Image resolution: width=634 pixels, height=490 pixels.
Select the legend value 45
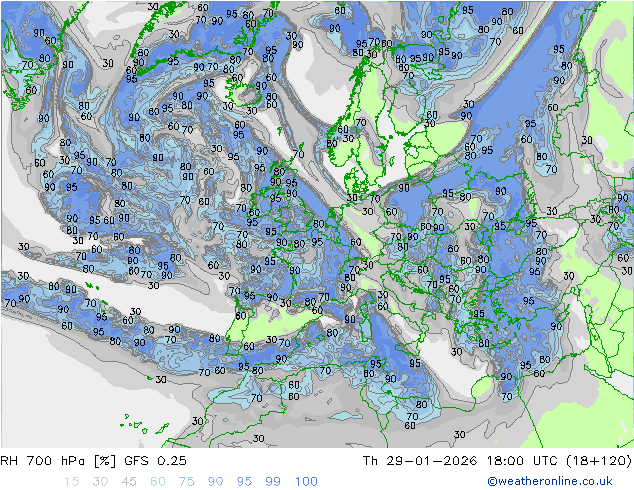click(129, 482)
